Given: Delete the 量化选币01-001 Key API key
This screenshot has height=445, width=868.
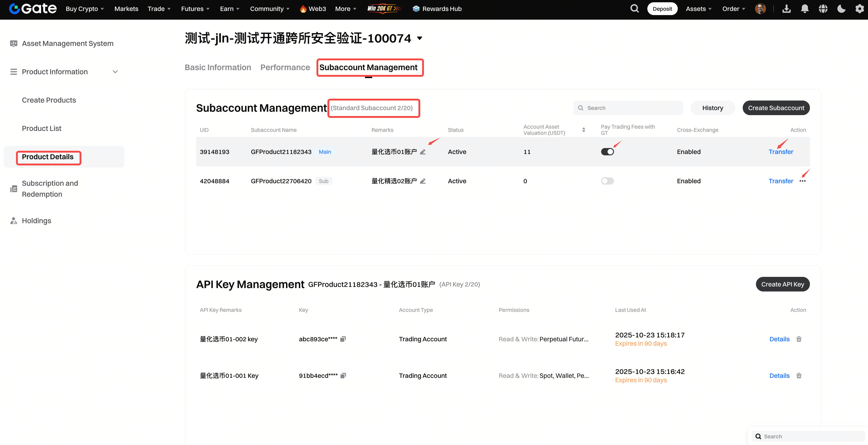Looking at the screenshot, I should click(x=798, y=376).
